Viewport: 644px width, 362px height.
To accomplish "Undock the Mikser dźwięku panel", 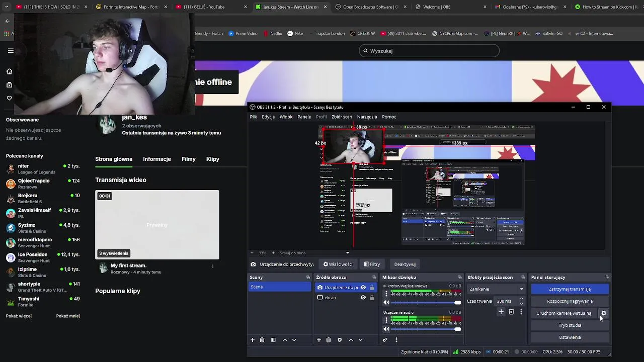I will 459,278.
